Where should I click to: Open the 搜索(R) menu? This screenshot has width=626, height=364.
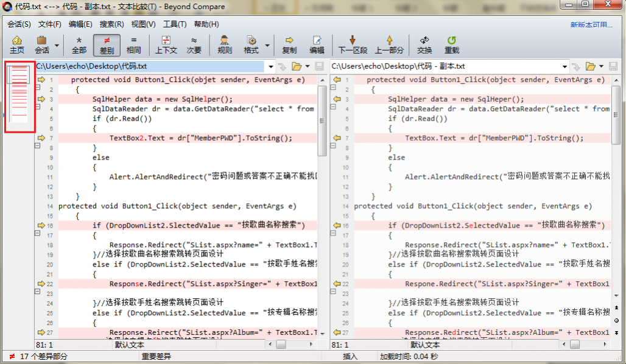tap(111, 24)
